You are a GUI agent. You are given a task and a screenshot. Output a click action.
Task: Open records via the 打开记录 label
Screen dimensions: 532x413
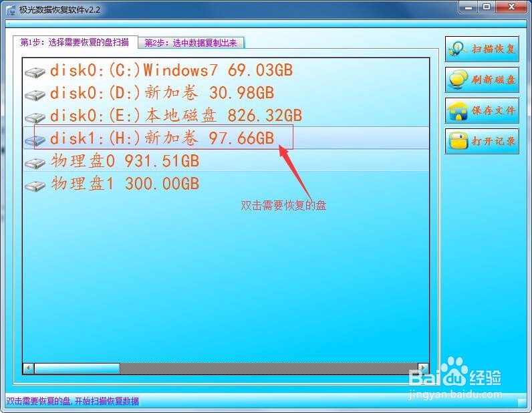493,141
